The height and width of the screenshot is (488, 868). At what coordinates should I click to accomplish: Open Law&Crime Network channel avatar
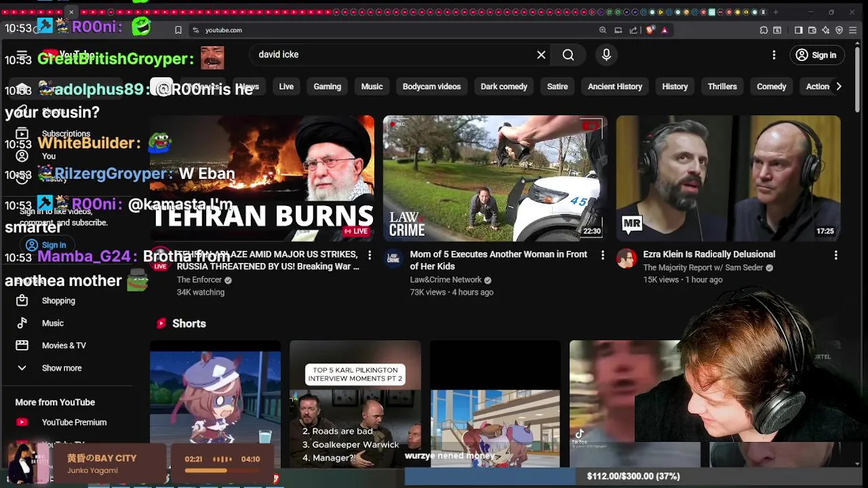pos(393,258)
